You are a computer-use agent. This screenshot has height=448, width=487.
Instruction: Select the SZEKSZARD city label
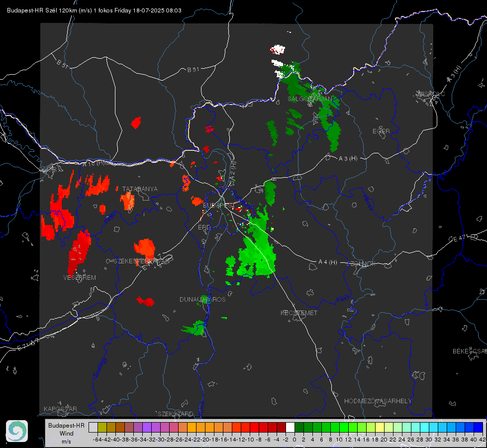(176, 414)
